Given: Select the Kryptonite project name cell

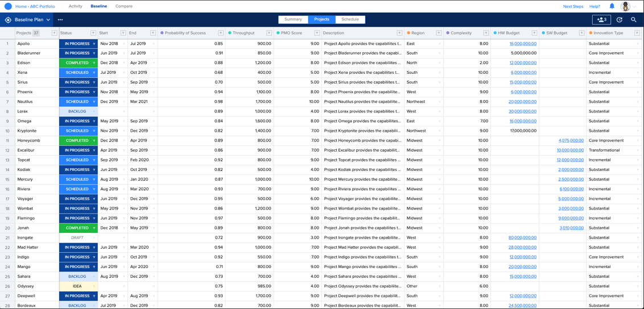Looking at the screenshot, I should (x=37, y=131).
